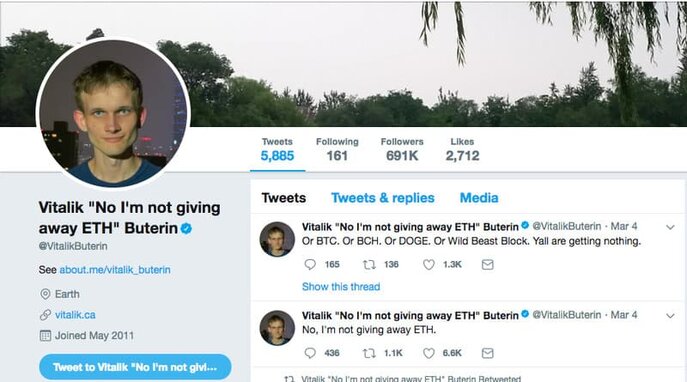The image size is (687, 382).
Task: Click the verified badge beside profile name
Action: pos(186,228)
